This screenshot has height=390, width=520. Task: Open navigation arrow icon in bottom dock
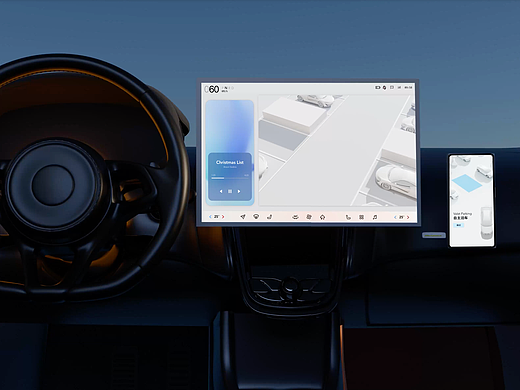pos(243,217)
